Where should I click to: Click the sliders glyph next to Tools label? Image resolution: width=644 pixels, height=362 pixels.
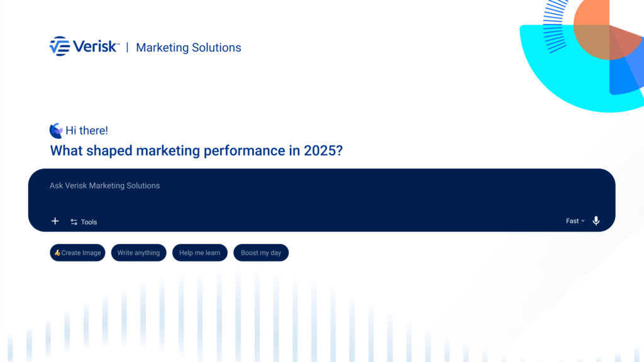(x=74, y=222)
